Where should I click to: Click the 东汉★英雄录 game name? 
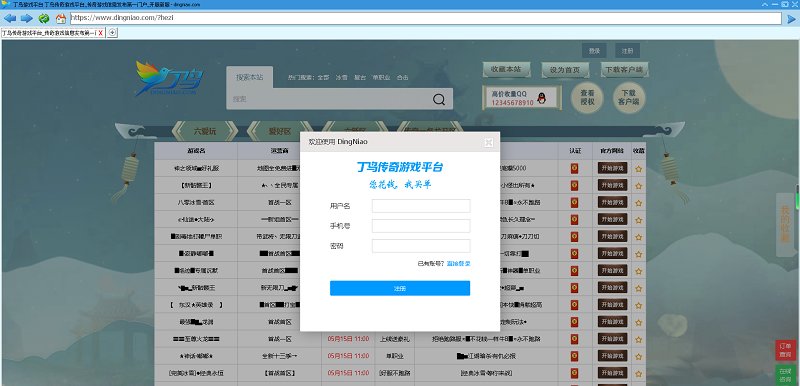pos(196,305)
